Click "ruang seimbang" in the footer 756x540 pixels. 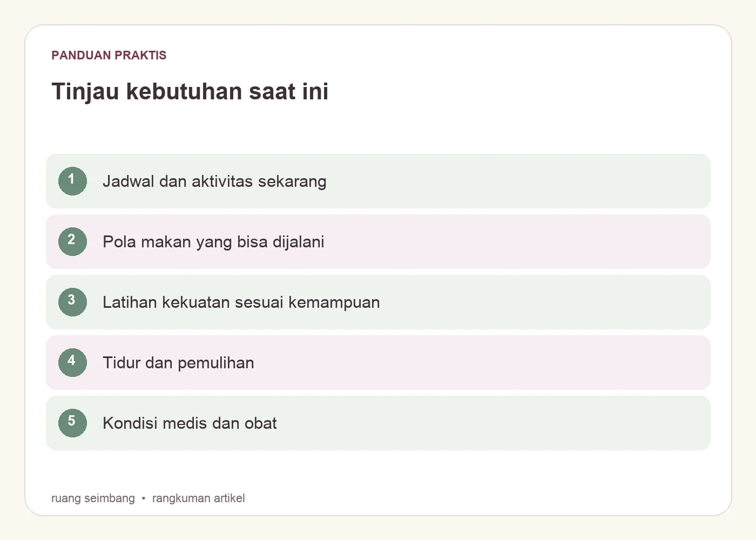tap(93, 498)
